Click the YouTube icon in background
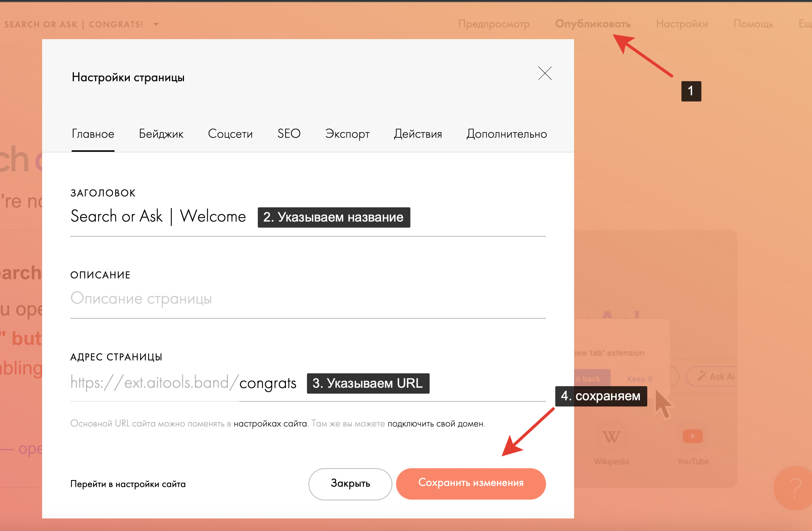This screenshot has height=531, width=812. pos(693,436)
